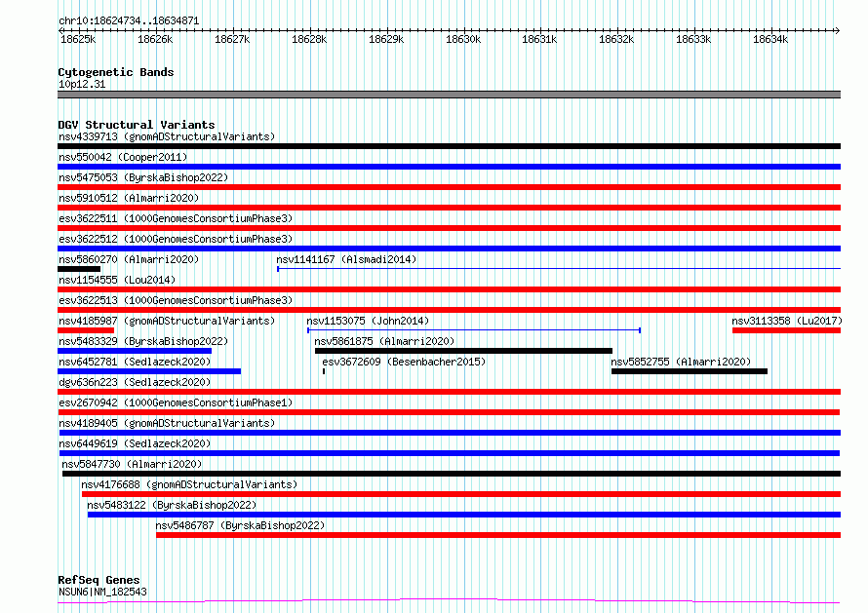Select nsv5860270 Almarri2020 label
Image resolution: width=868 pixels, height=613 pixels.
[x=129, y=259]
